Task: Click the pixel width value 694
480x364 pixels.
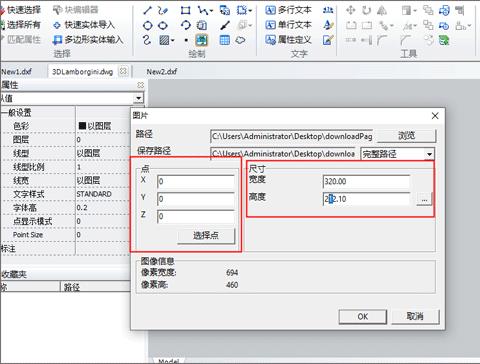Action: [x=232, y=273]
